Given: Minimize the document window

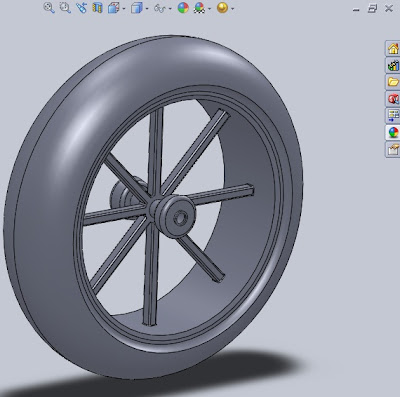Looking at the screenshot, I should pyautogui.click(x=356, y=10).
